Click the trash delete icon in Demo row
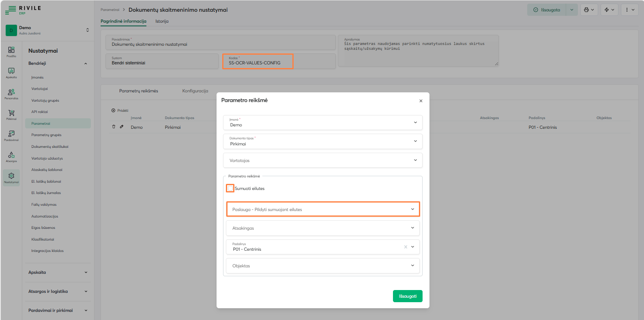 pos(114,127)
